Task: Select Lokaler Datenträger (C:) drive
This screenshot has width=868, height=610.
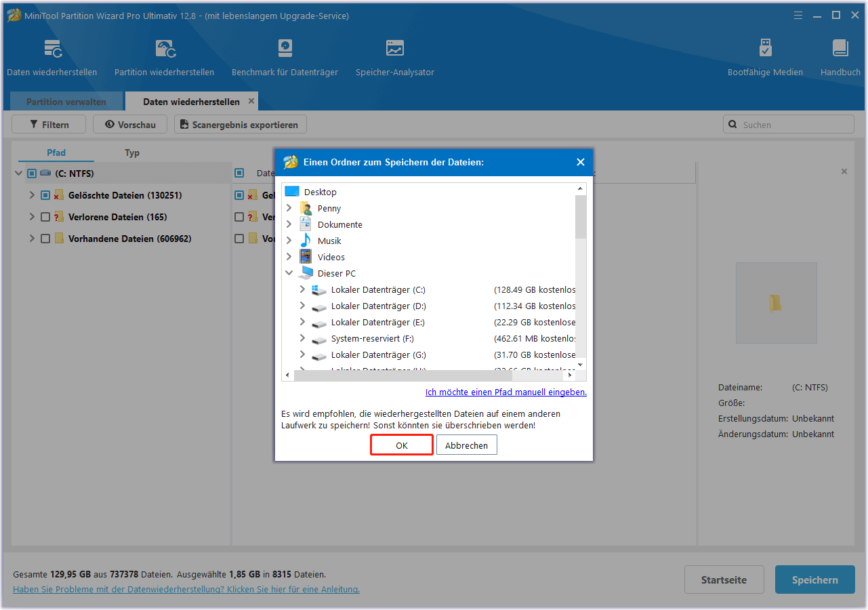Action: tap(378, 289)
